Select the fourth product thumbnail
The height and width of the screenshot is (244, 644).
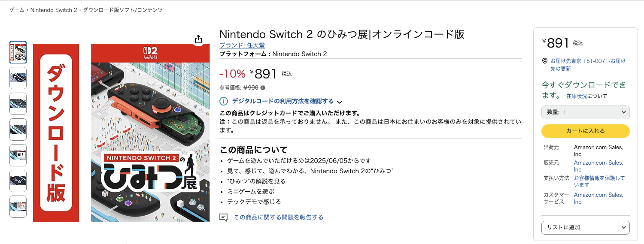tap(18, 130)
